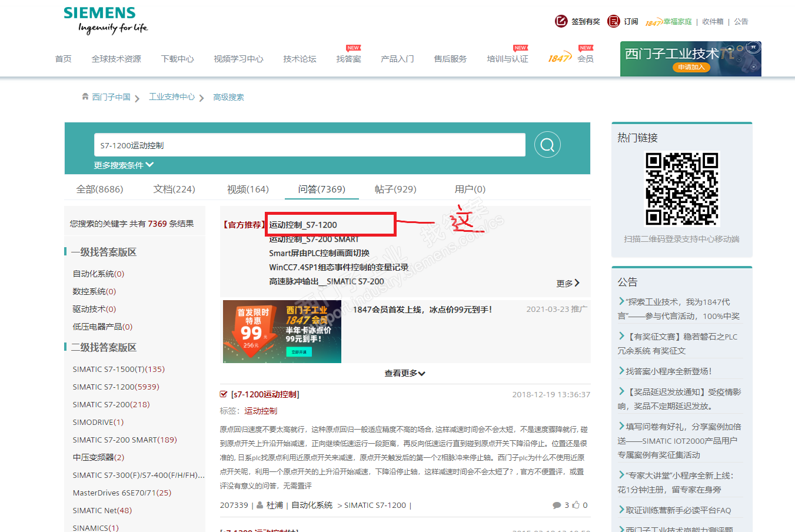
Task: Click the 西门子工业技术 application banner
Action: pos(691,59)
